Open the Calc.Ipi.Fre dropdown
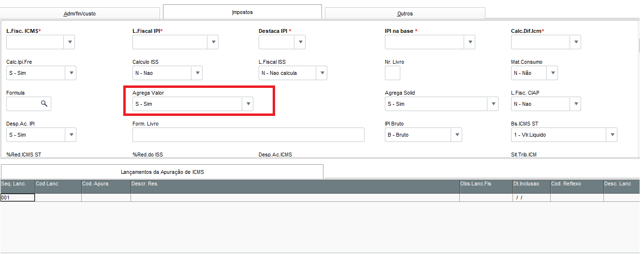The image size is (644, 254). [71, 73]
